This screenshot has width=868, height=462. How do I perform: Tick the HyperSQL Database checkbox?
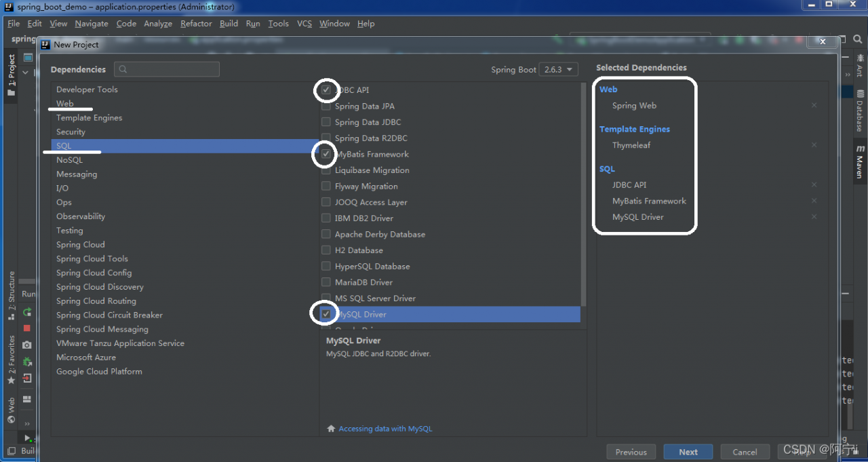326,266
